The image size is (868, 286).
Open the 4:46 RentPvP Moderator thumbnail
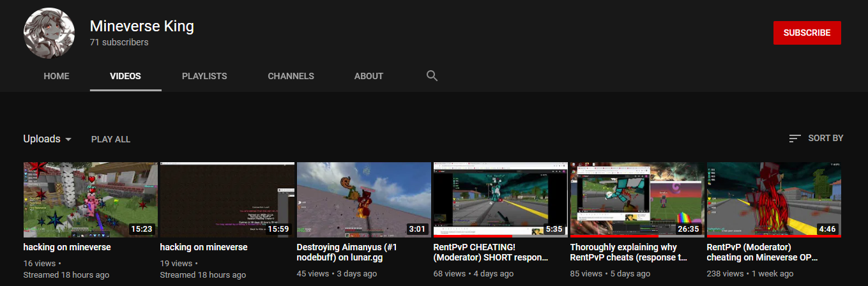coord(774,200)
